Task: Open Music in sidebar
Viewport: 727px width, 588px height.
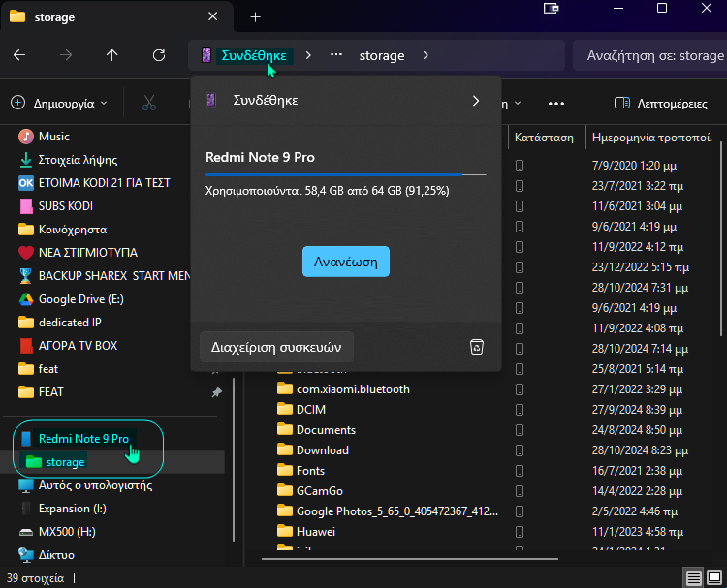Action: [53, 137]
